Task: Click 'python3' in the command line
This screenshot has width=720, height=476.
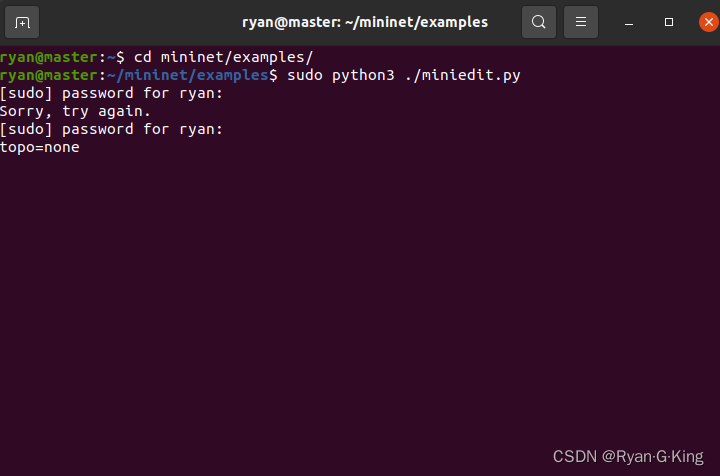Action: [363, 75]
